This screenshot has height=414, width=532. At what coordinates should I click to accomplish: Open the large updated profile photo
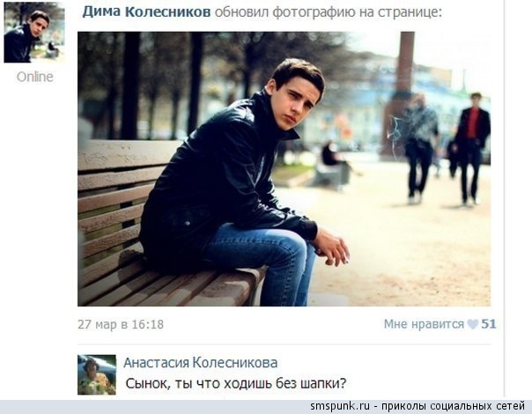point(284,169)
